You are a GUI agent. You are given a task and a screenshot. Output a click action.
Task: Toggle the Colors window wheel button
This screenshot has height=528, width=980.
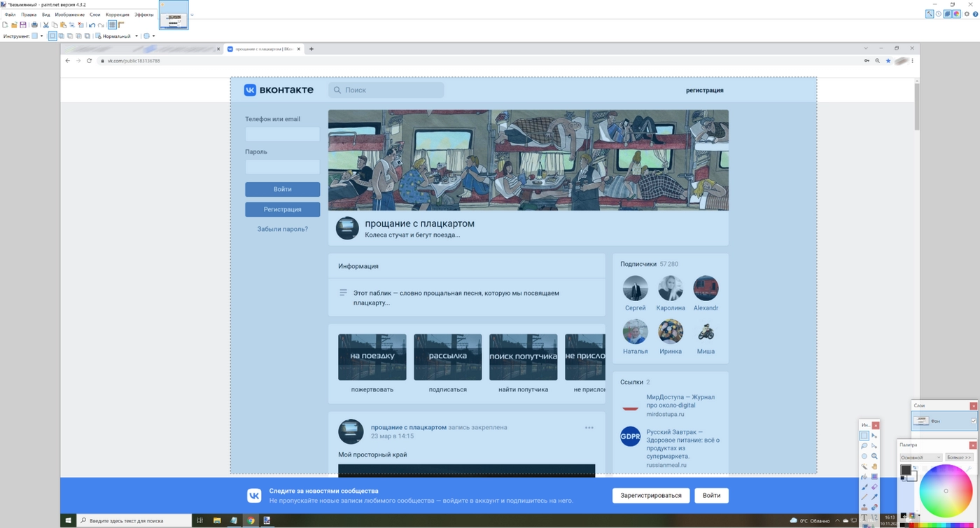(x=956, y=13)
